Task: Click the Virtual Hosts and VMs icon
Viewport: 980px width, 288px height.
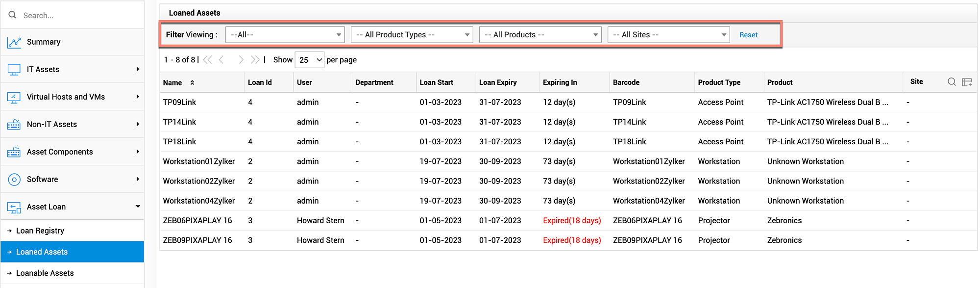Action: point(14,97)
